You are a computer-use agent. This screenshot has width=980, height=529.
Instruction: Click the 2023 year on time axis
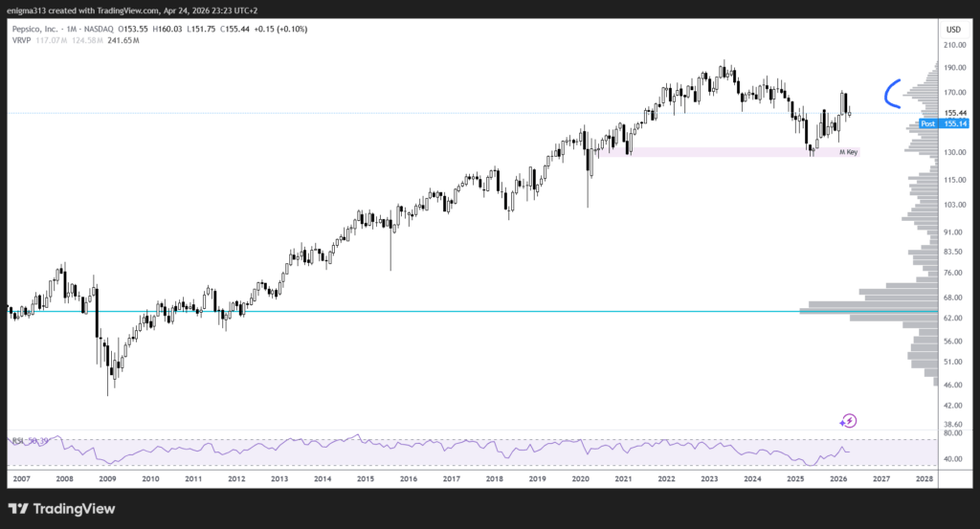point(709,479)
